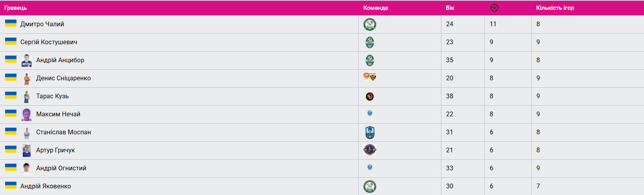Open team logo in Дмитро Чалий's row
Image resolution: width=644 pixels, height=195 pixels.
[370, 24]
